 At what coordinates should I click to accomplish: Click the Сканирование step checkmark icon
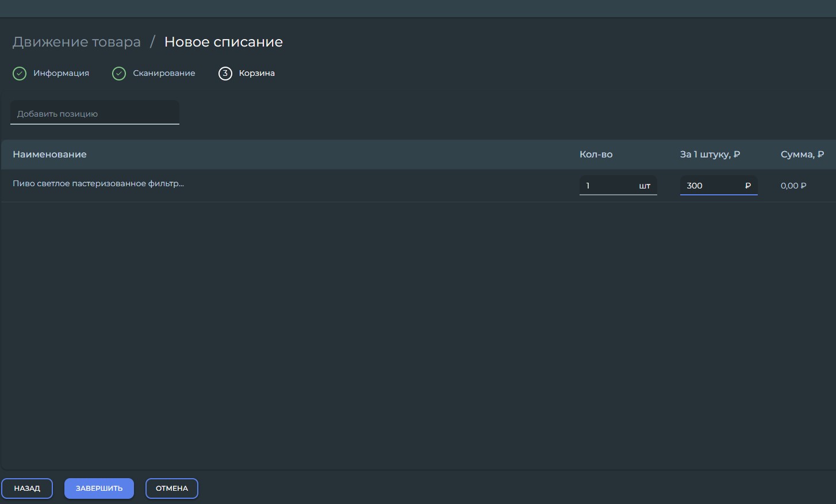119,74
